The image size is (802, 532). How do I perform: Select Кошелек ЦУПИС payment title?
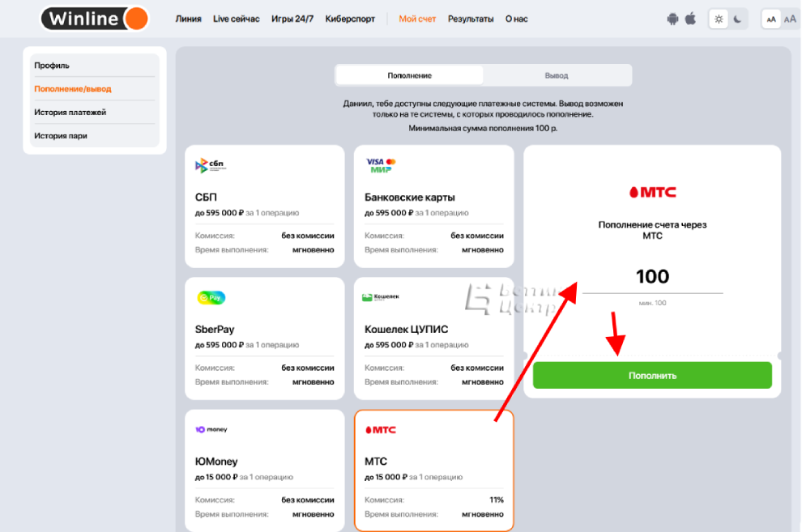tap(406, 329)
